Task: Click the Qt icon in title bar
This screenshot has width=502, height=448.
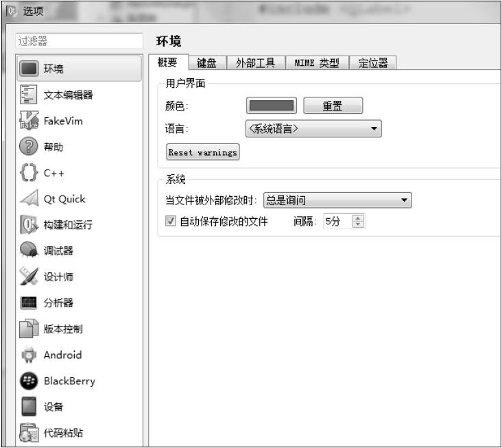Action: (12, 11)
